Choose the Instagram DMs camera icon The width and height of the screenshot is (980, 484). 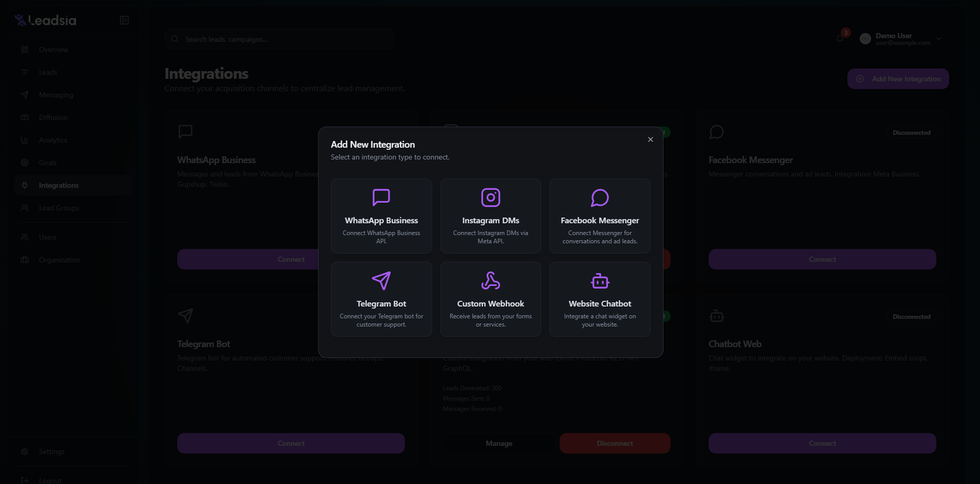(491, 197)
